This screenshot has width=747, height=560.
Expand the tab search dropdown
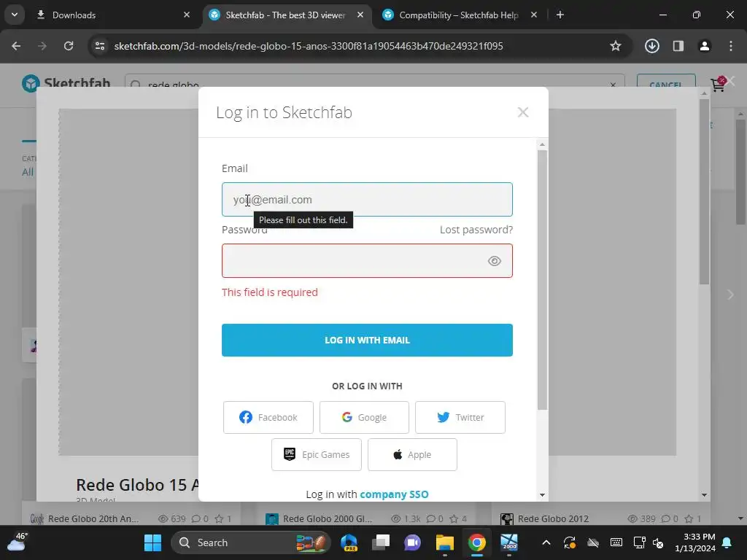tap(15, 15)
